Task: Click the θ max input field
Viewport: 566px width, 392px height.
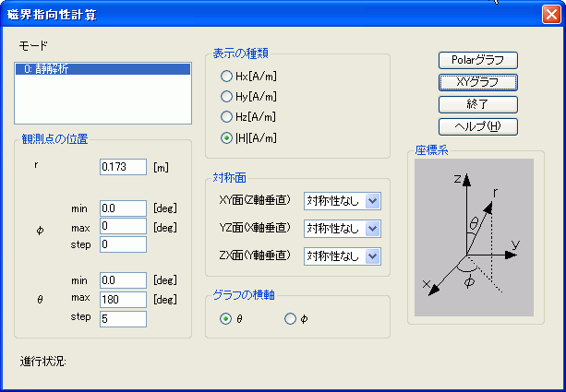Action: (x=123, y=300)
